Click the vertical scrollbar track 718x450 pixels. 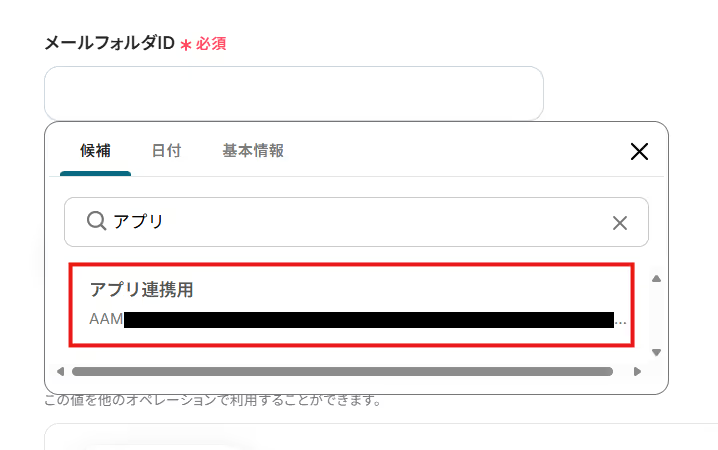click(655, 315)
